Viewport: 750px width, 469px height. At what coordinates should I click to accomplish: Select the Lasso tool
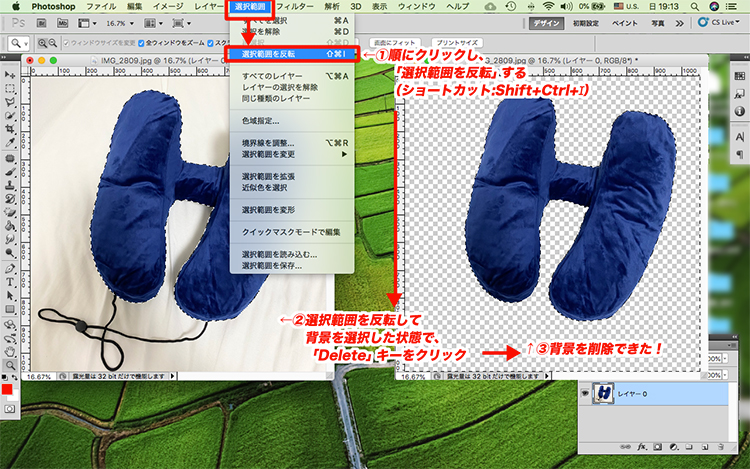point(10,102)
